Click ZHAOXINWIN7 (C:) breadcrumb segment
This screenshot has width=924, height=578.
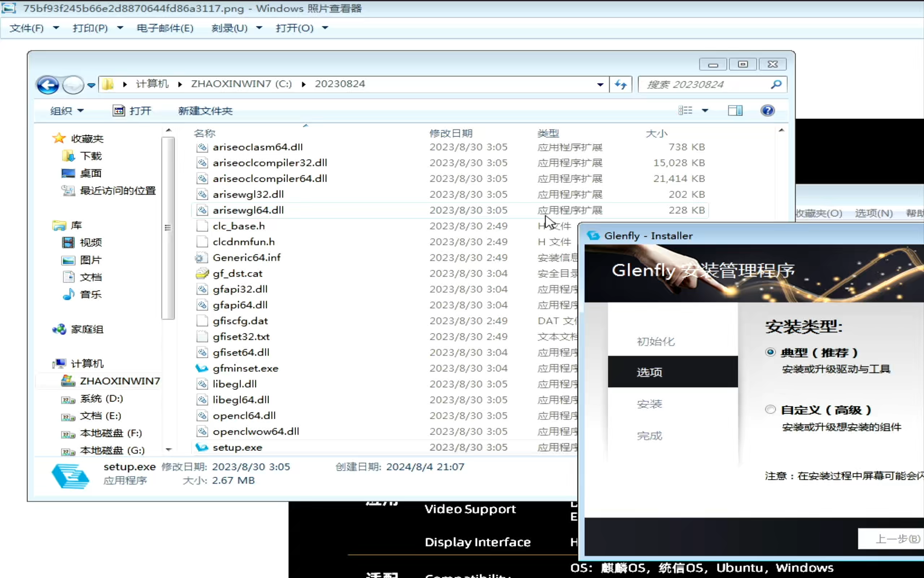tap(241, 84)
